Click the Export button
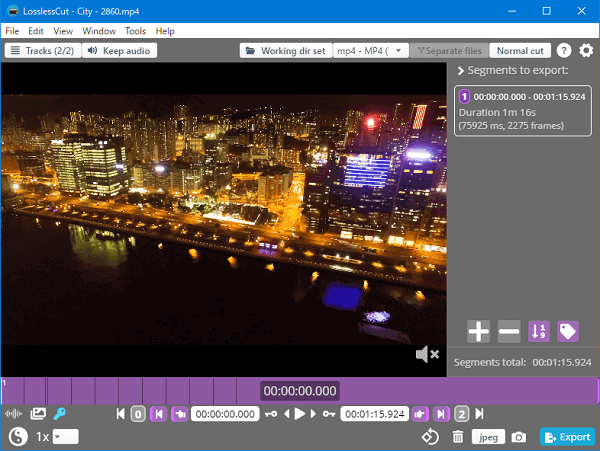Image resolution: width=600 pixels, height=451 pixels. (567, 437)
